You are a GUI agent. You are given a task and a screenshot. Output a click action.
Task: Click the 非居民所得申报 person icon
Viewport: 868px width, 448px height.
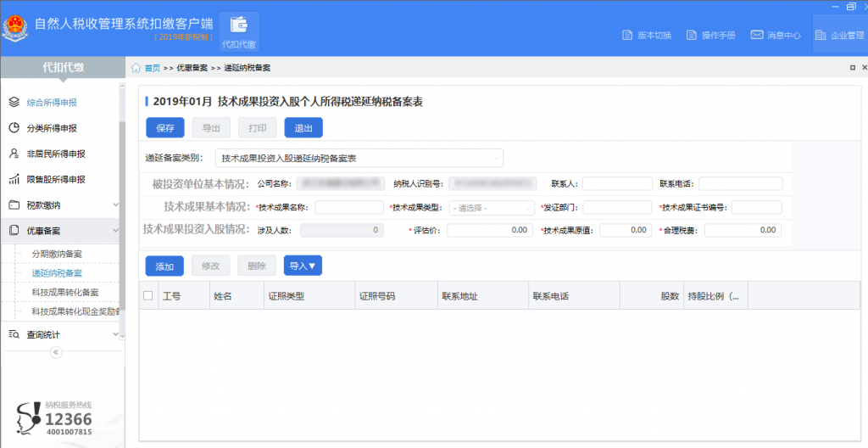tap(14, 154)
